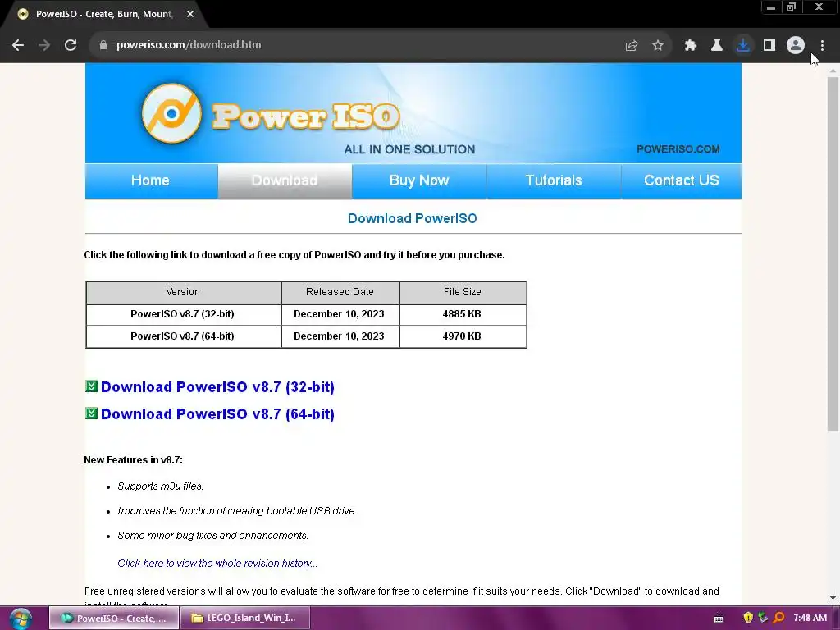The height and width of the screenshot is (630, 840).
Task: Click the Version column header
Action: (x=183, y=293)
